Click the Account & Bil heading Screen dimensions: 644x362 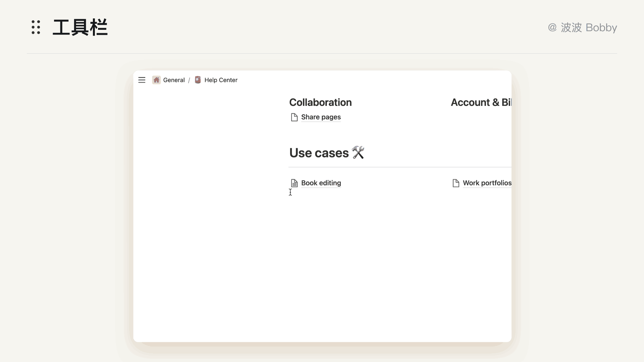click(481, 103)
